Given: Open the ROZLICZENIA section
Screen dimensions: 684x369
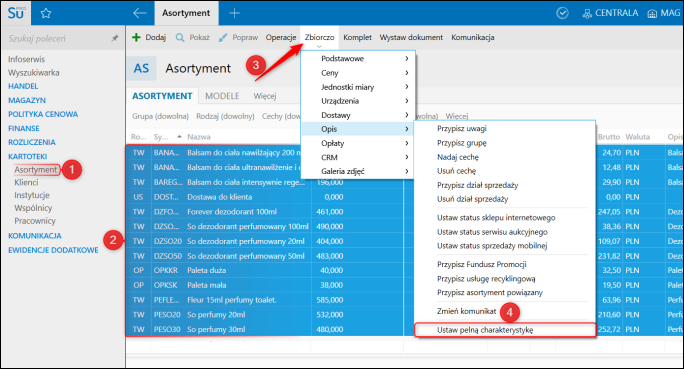Looking at the screenshot, I should pos(32,142).
